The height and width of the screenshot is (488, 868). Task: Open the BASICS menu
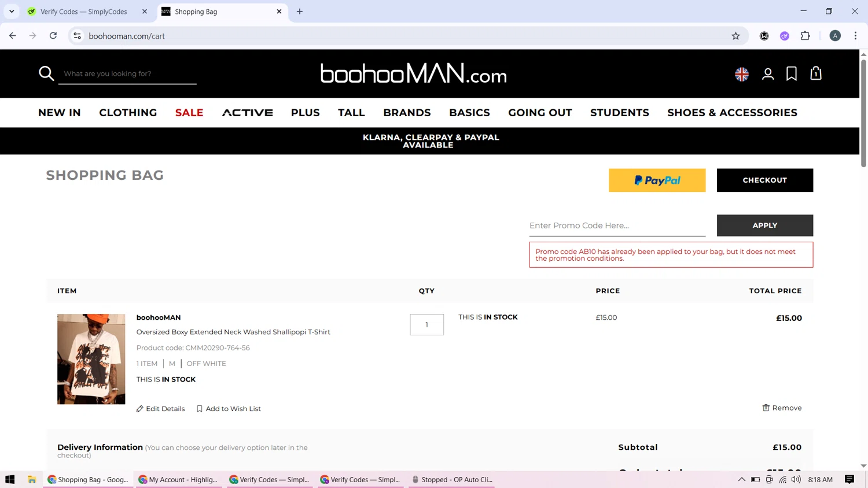pos(469,113)
